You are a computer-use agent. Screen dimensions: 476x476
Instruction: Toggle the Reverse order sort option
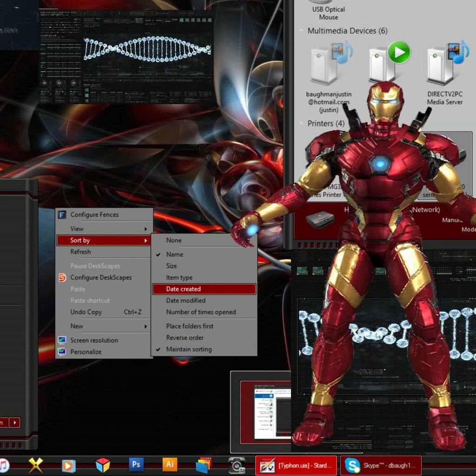click(185, 337)
